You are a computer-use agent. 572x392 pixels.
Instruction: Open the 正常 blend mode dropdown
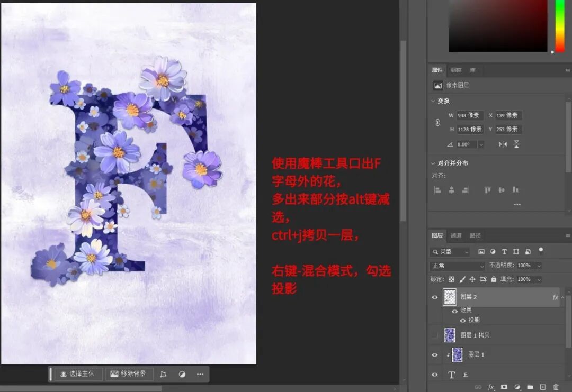point(458,266)
